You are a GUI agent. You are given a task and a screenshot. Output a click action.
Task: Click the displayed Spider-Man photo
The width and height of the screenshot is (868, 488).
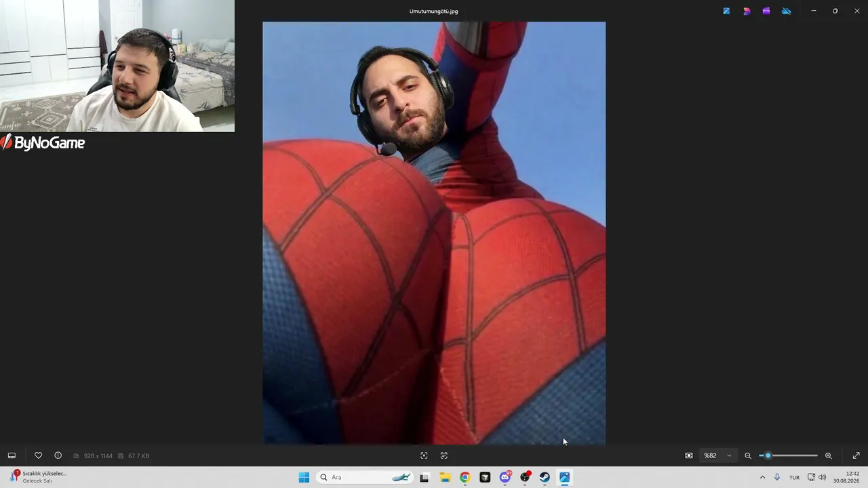(x=434, y=233)
